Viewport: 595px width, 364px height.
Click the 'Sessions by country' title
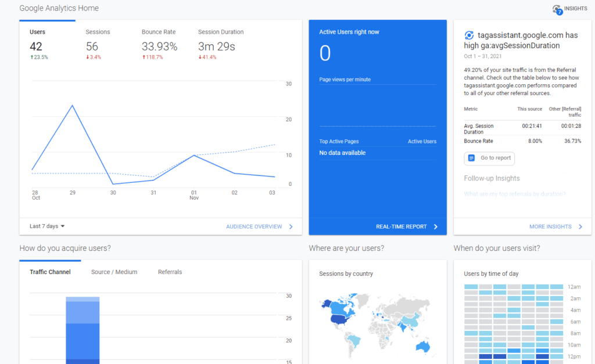346,274
